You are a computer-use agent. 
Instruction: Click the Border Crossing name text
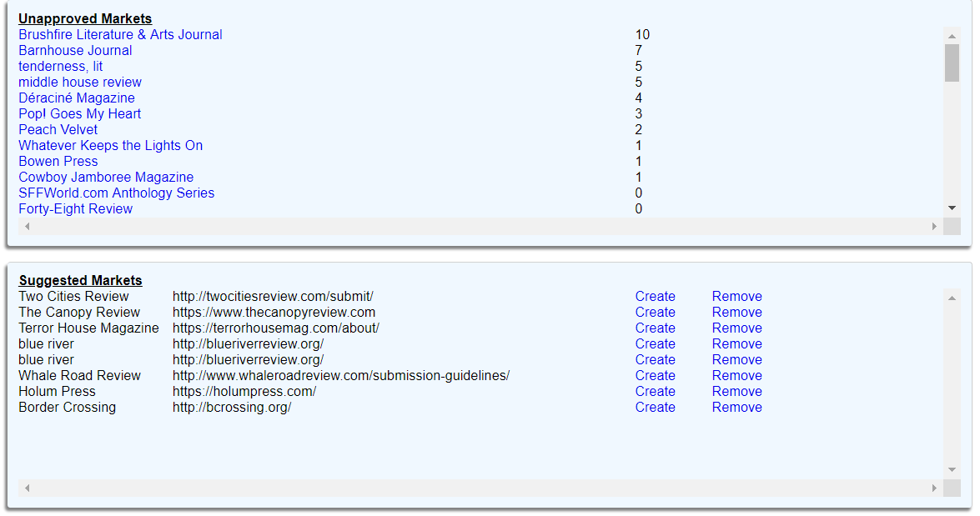tap(67, 408)
